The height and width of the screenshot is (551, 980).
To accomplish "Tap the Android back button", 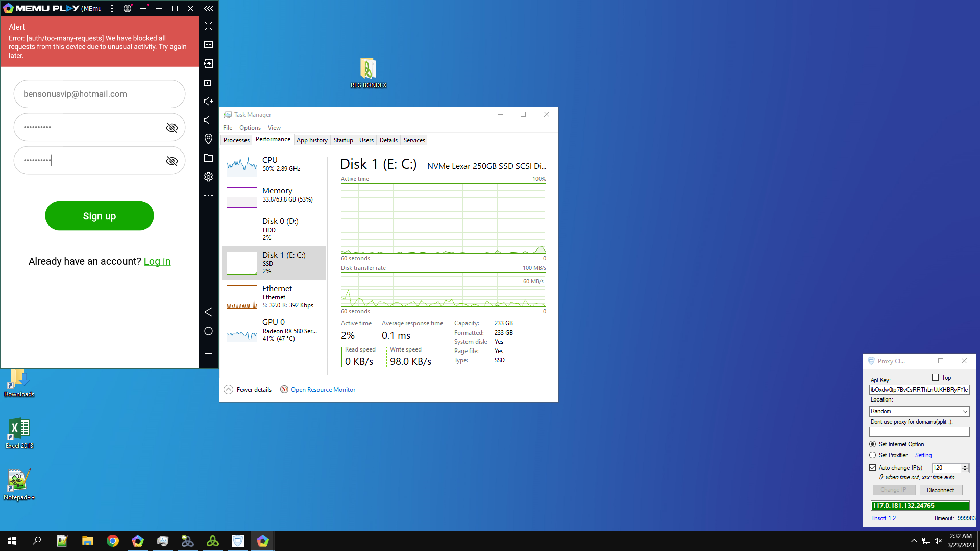I will tap(208, 312).
